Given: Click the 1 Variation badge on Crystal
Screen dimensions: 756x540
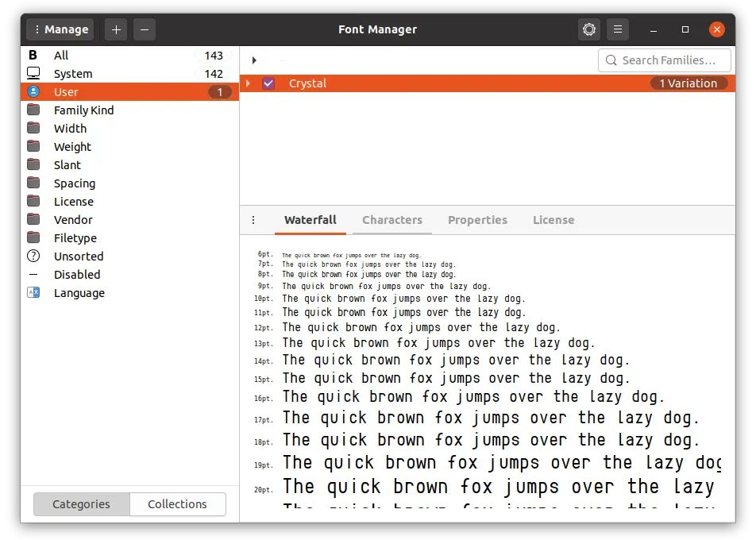Looking at the screenshot, I should 688,83.
